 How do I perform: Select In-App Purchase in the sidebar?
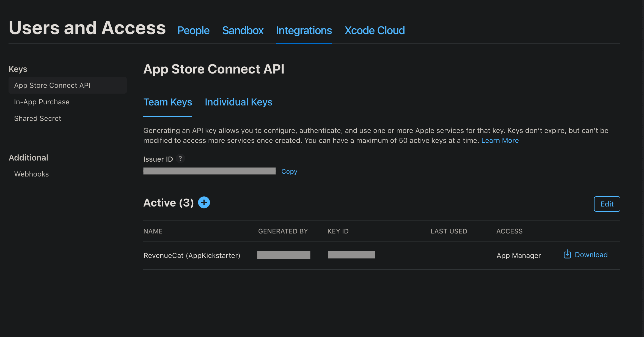[42, 102]
